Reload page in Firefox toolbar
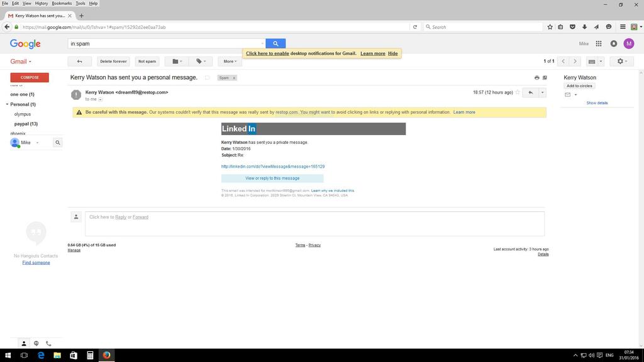 click(x=415, y=27)
